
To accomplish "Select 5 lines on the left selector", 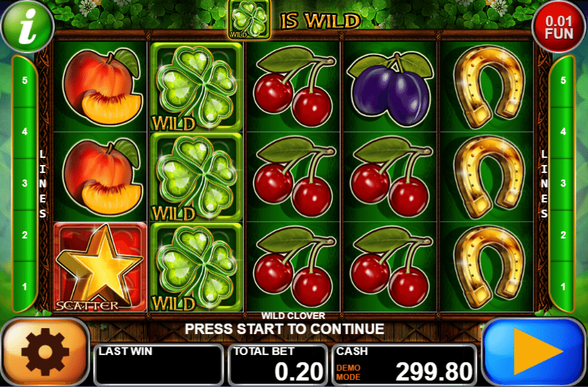I will (25, 81).
